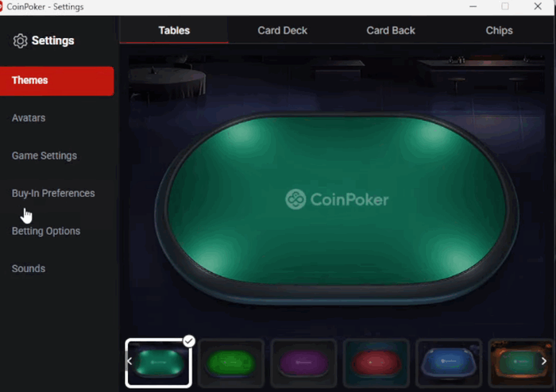This screenshot has height=392, width=556.
Task: Choose the purple table thumbnail
Action: coord(303,363)
